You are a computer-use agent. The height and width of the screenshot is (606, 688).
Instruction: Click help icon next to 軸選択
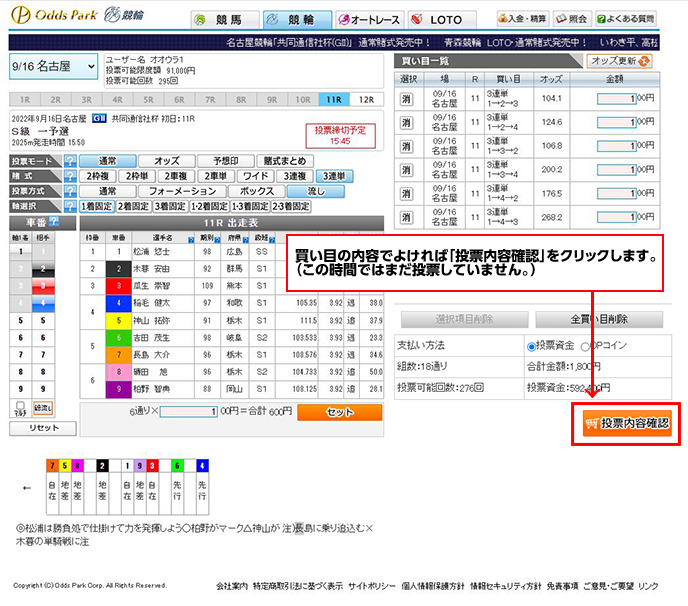pos(70,206)
